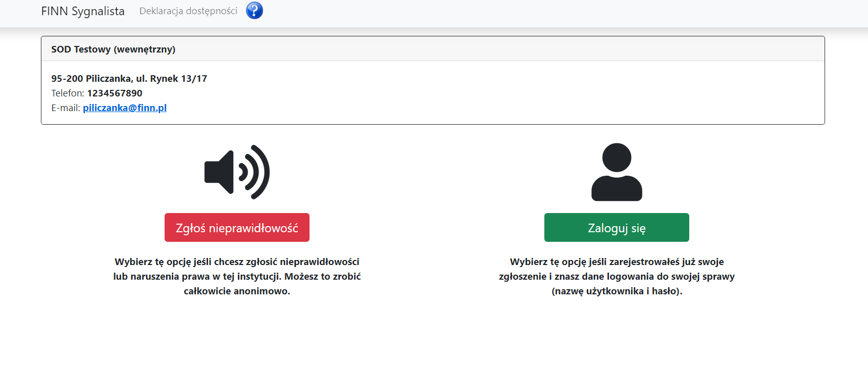Open the FINN Sygnalista home brand link
Viewport: 868px width, 365px height.
[83, 11]
